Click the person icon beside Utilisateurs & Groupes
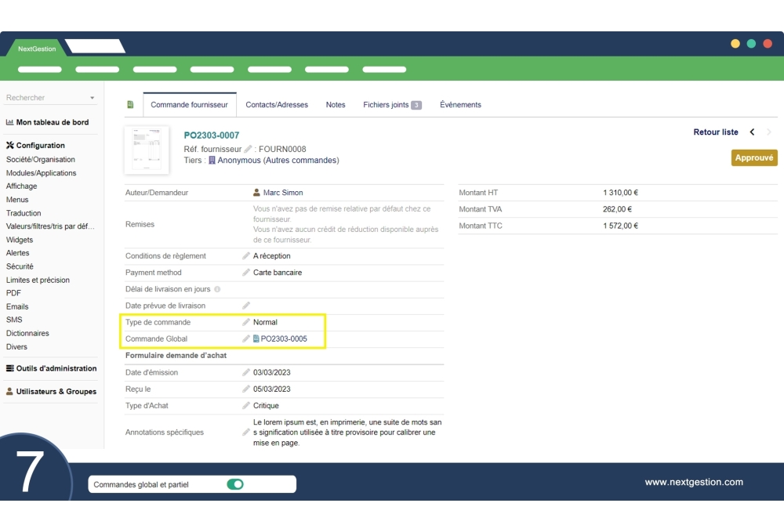 tap(9, 391)
